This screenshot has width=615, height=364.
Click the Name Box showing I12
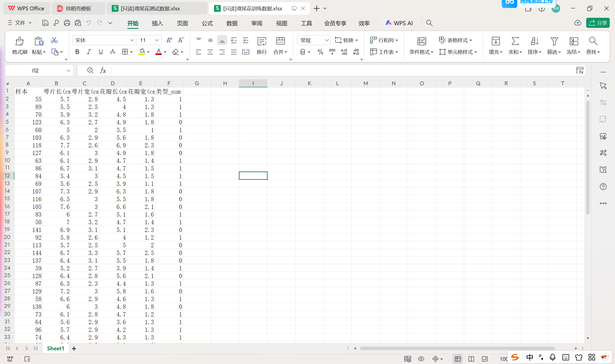[36, 71]
